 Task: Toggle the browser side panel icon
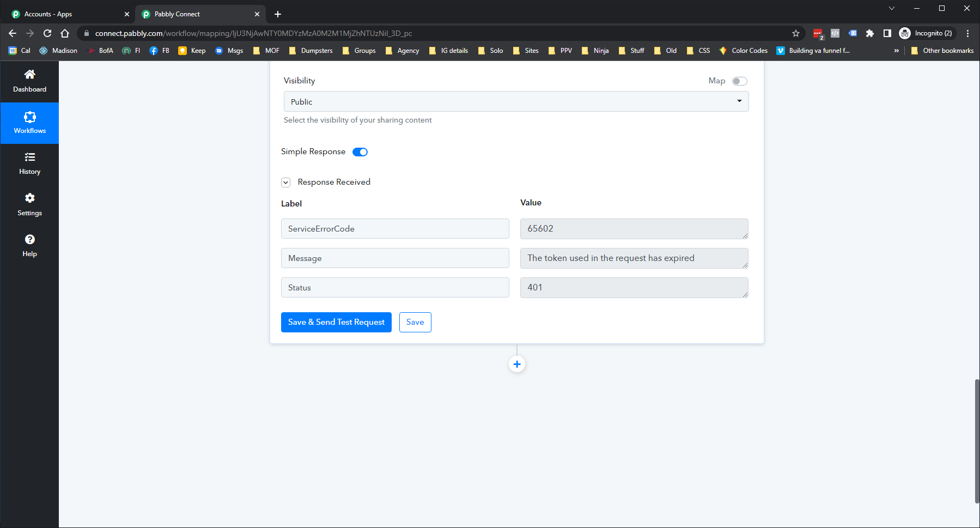tap(887, 33)
